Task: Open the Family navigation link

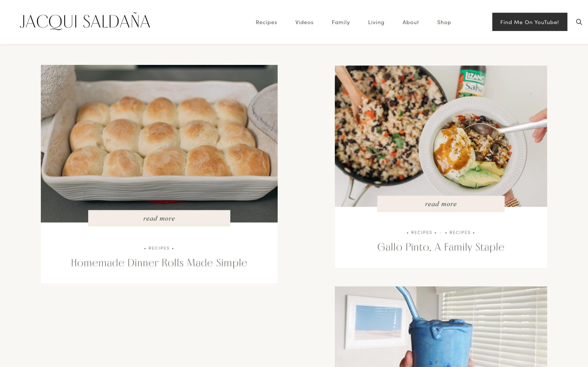Action: tap(341, 22)
